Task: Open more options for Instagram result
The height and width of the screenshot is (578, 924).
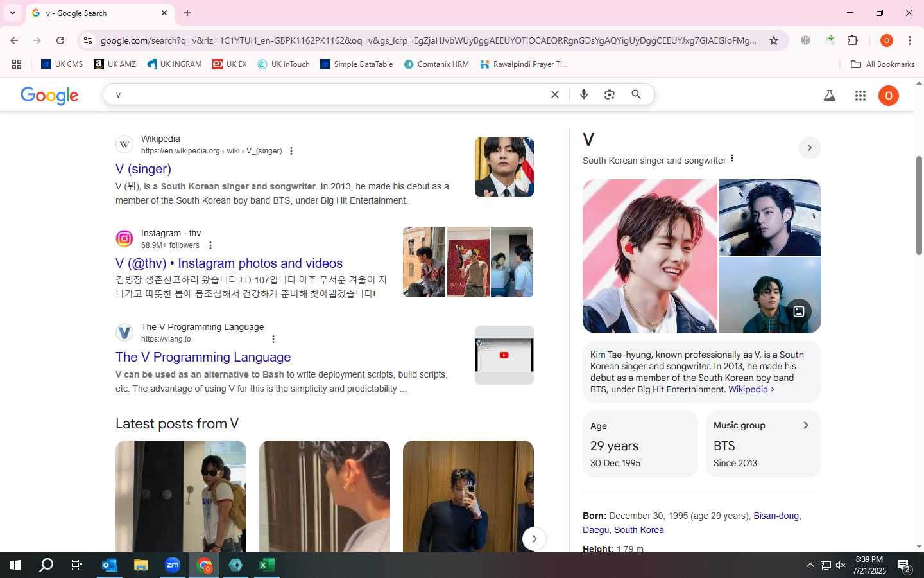Action: coord(210,245)
